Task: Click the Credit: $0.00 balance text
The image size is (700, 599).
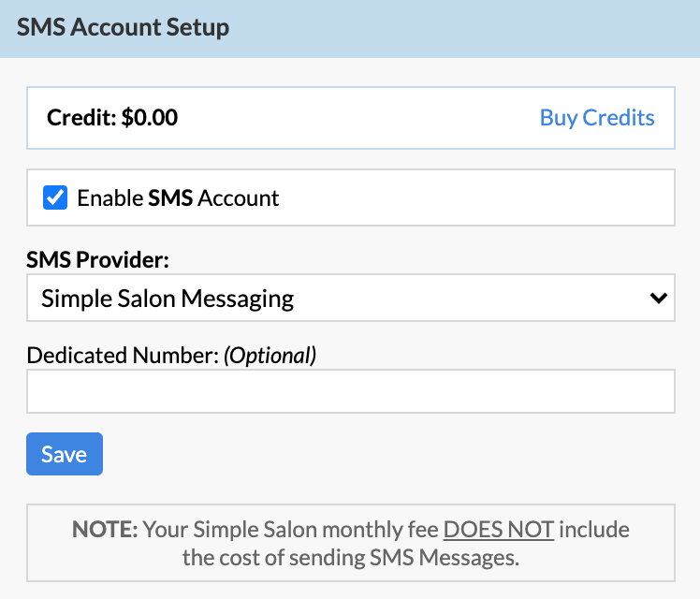Action: [112, 118]
